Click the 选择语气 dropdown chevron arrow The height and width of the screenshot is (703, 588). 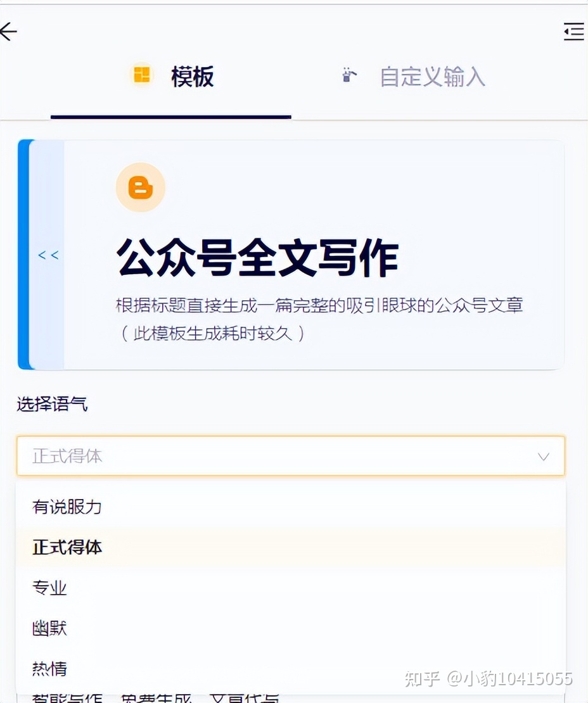[x=543, y=457]
